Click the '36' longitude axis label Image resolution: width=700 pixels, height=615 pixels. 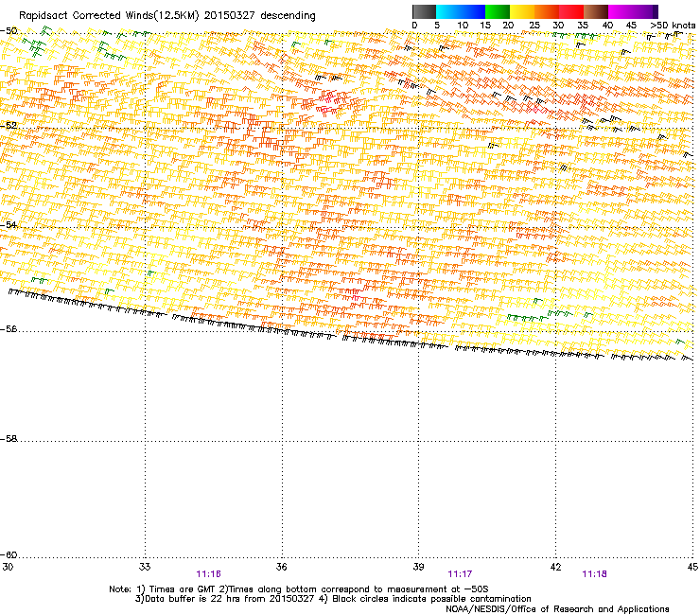pyautogui.click(x=281, y=567)
